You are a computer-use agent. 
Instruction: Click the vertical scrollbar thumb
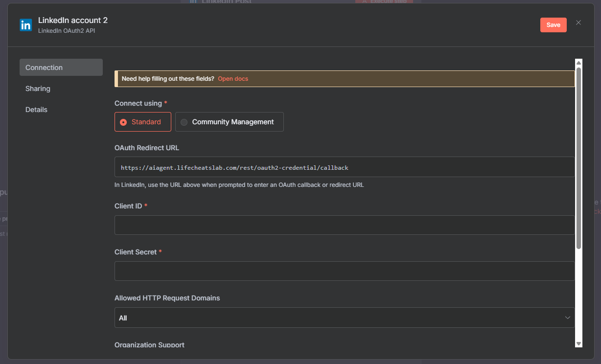[578, 157]
